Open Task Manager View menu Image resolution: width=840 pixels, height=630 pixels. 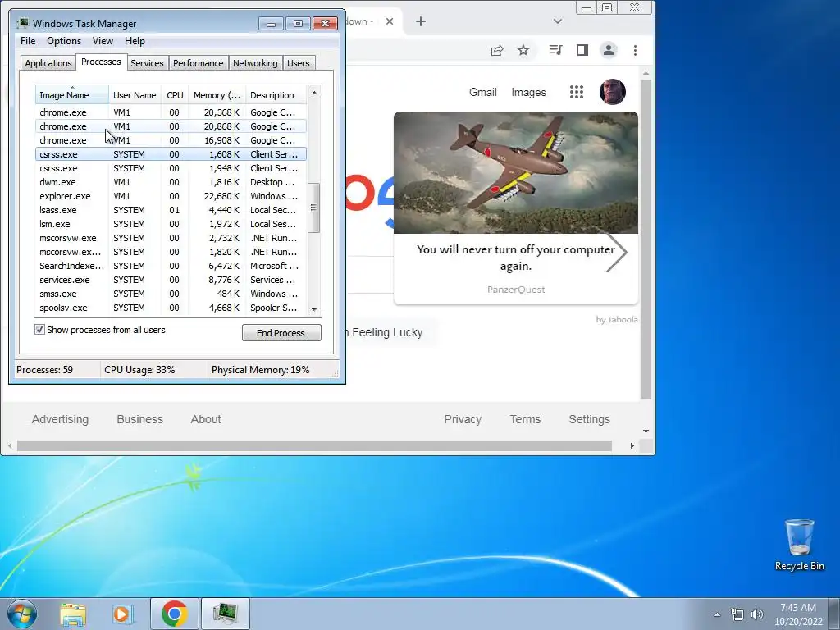click(x=103, y=41)
